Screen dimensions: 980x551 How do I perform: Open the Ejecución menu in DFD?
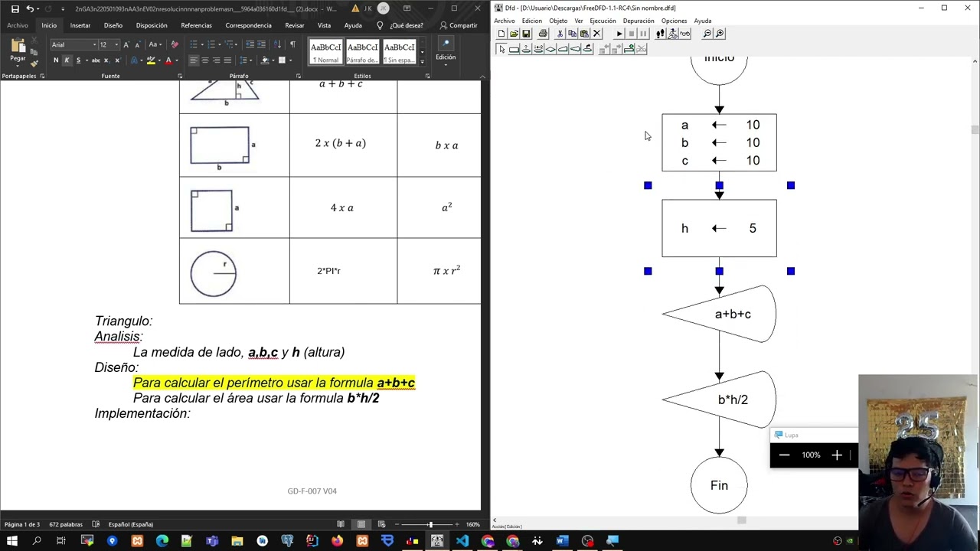(x=603, y=21)
